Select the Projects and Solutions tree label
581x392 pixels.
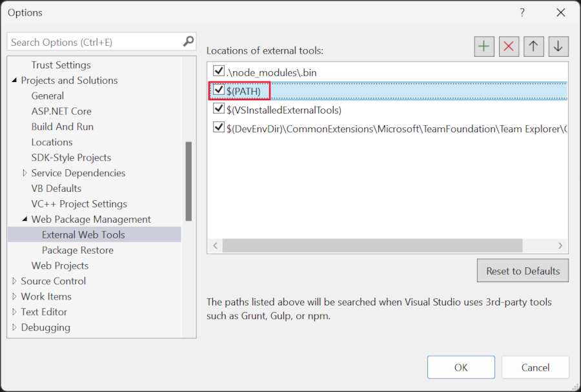[x=69, y=80]
